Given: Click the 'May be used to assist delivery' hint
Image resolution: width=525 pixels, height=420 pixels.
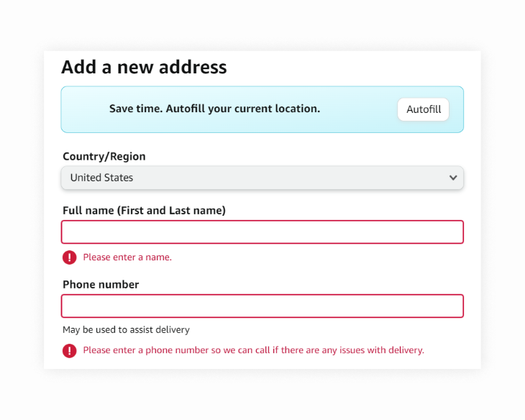Looking at the screenshot, I should coord(127,329).
